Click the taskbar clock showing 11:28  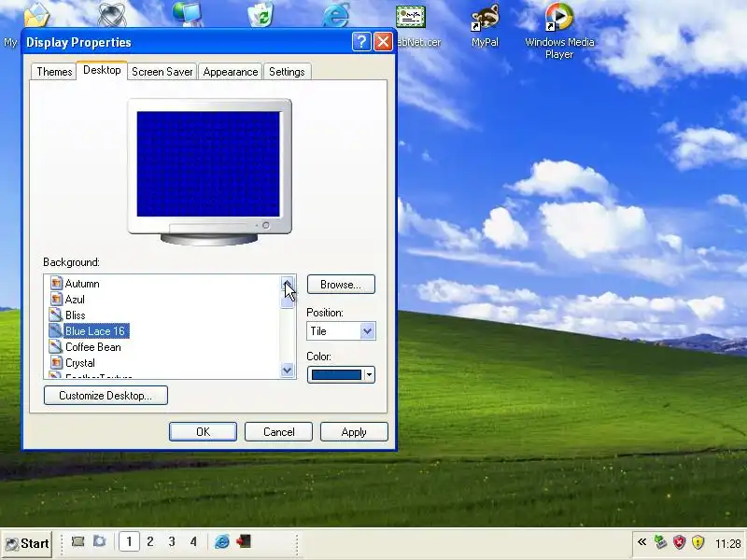tap(728, 543)
